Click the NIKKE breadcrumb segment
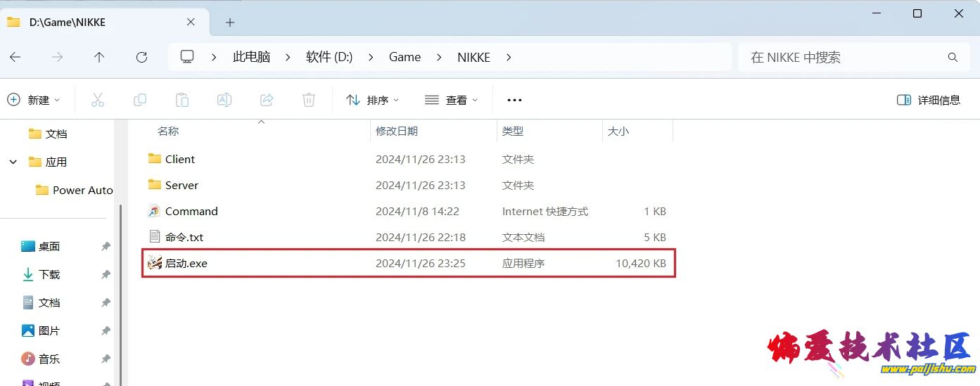The image size is (980, 386). (474, 57)
